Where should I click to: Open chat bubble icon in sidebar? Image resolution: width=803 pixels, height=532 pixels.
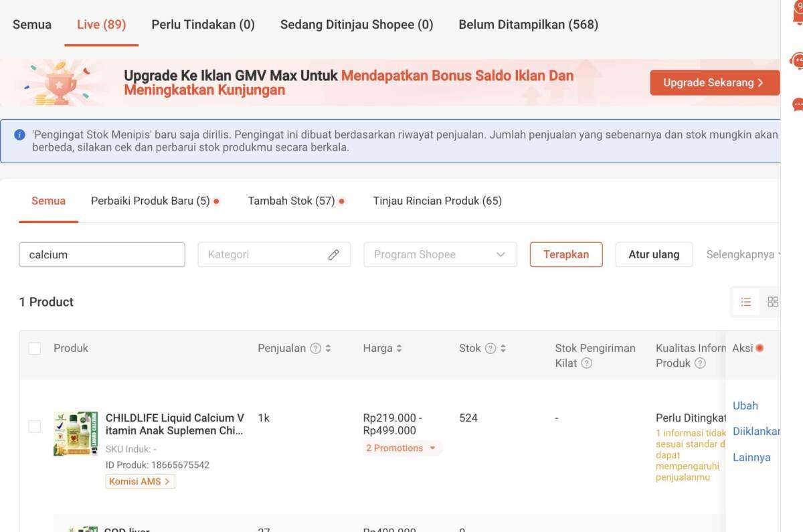click(797, 104)
